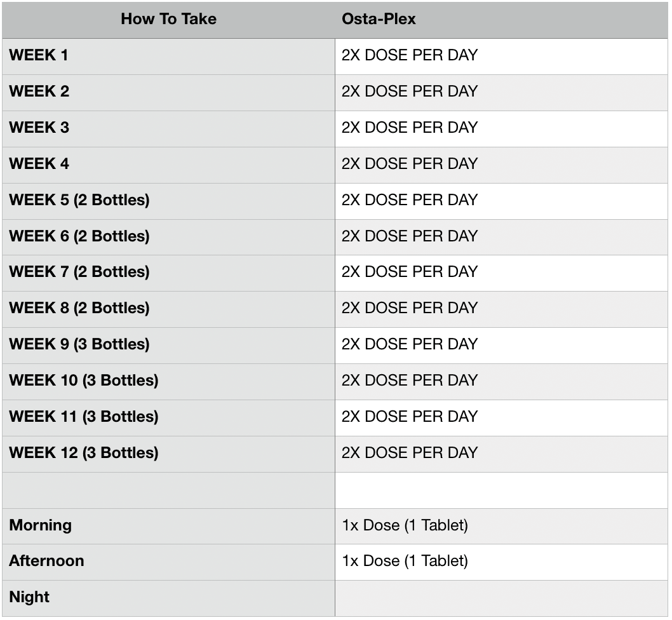Click the "WEEK 5 (2 Bottles)" cell
This screenshot has width=672, height=620.
click(x=79, y=200)
